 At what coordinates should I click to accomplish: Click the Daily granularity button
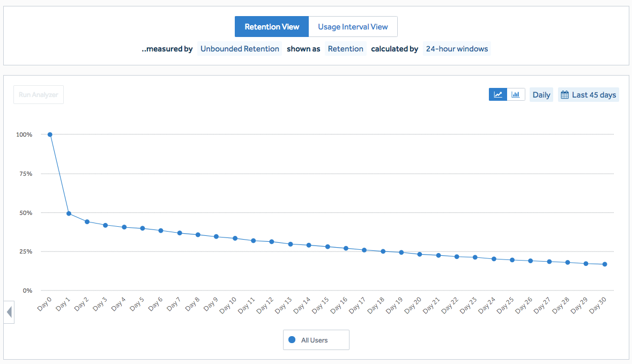541,94
